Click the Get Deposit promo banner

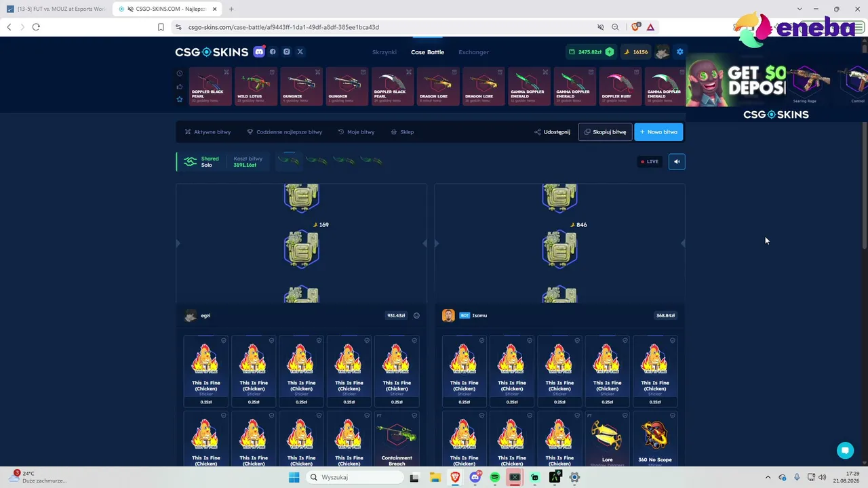(x=736, y=81)
